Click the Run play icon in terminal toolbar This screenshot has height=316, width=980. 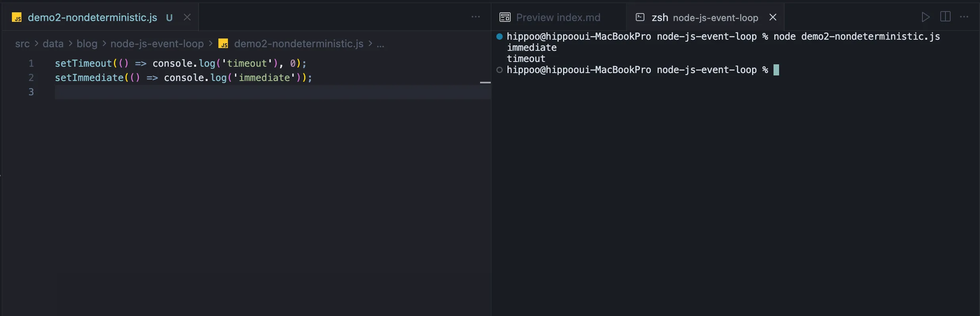click(x=925, y=17)
